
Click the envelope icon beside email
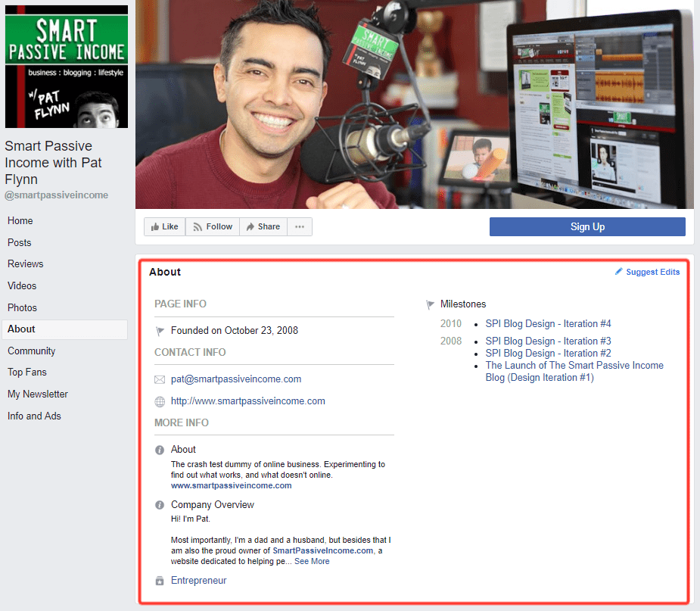point(160,379)
